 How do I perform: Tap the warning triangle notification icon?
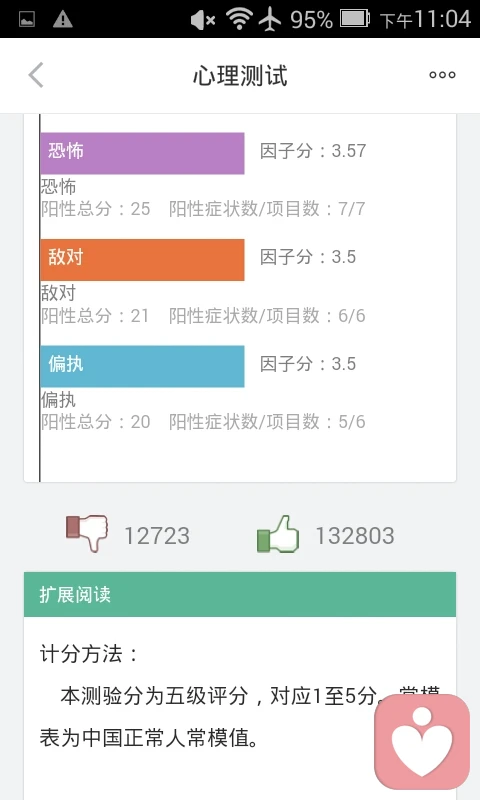click(x=63, y=19)
